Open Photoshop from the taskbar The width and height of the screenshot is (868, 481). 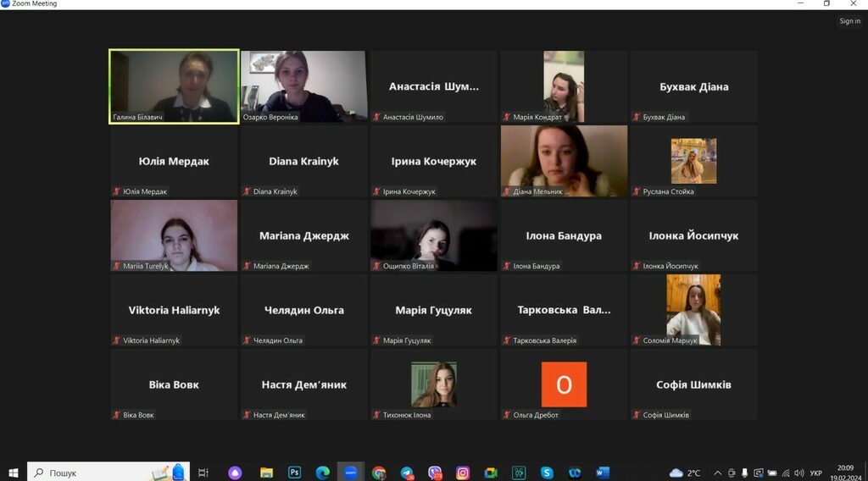(x=294, y=473)
